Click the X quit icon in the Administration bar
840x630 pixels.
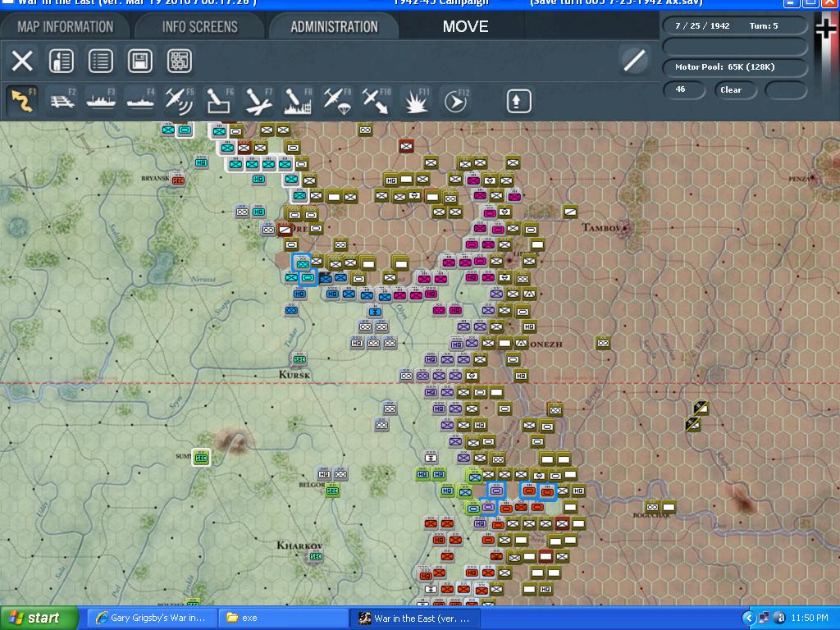22,61
